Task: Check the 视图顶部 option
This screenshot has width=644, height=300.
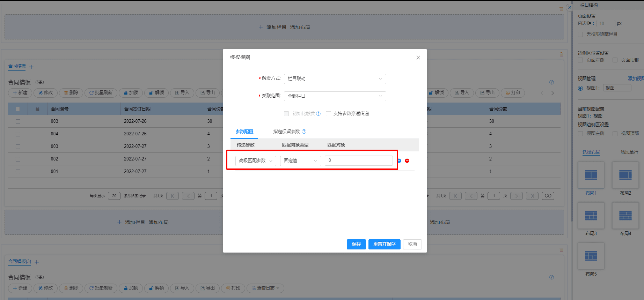Action: pos(615,133)
